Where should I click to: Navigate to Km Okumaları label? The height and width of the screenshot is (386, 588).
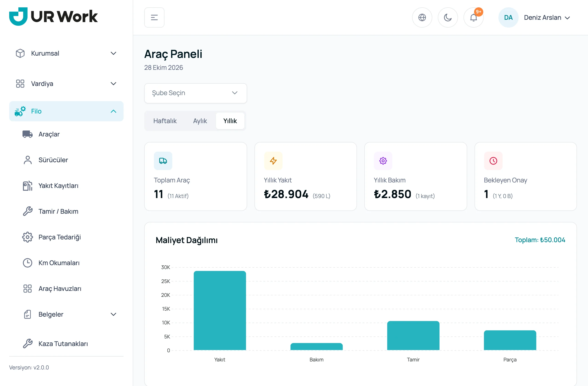(59, 263)
